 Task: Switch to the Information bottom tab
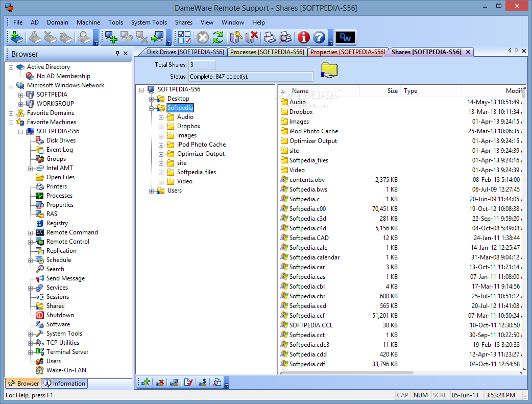[x=65, y=383]
